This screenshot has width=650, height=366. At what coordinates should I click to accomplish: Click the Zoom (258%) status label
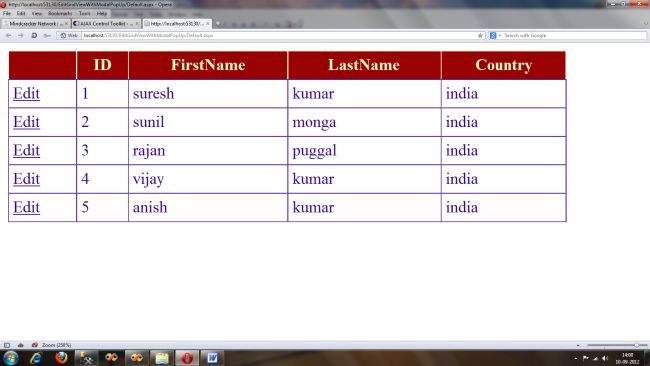point(56,345)
